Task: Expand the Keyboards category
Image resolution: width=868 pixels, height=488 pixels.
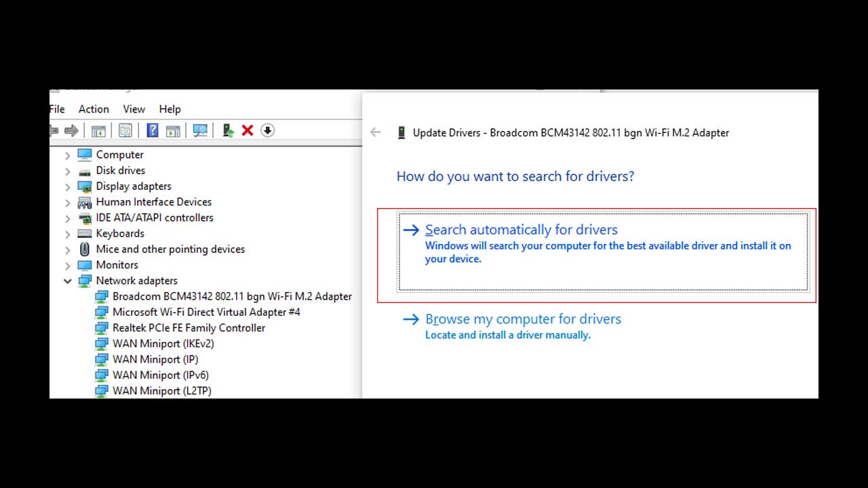Action: [67, 233]
